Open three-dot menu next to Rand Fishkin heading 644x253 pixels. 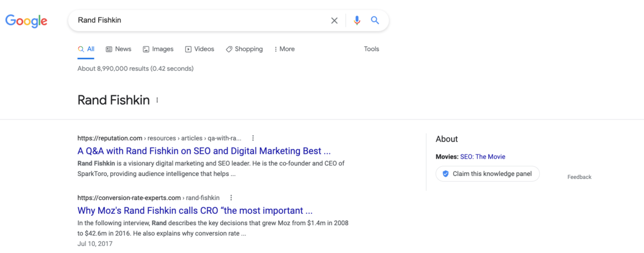[157, 100]
